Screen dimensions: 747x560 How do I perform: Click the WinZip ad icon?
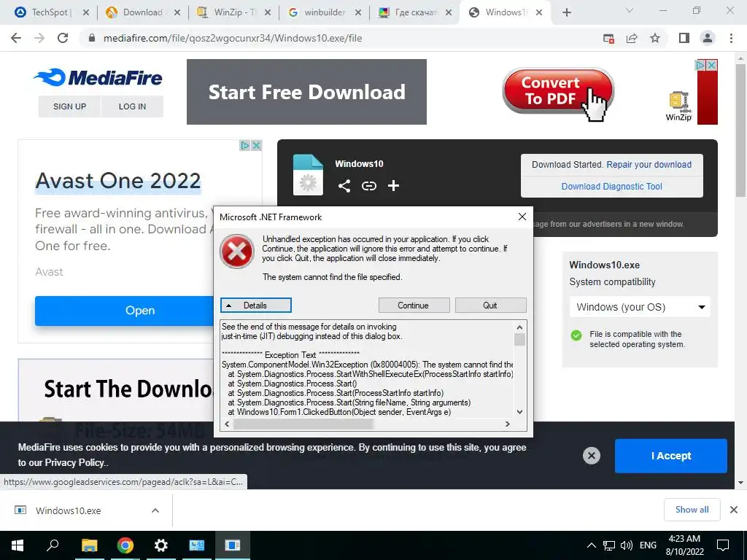pyautogui.click(x=678, y=106)
